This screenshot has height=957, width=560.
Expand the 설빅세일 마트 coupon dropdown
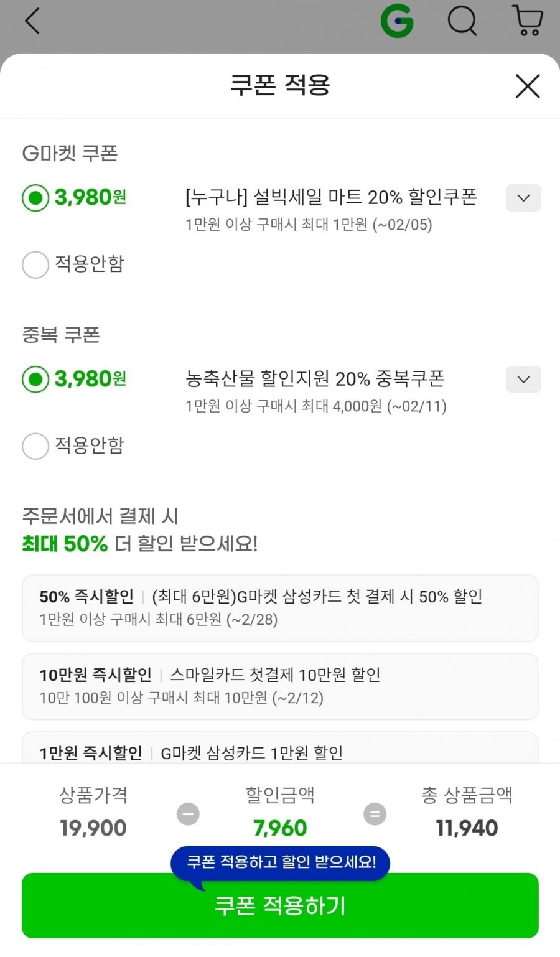coord(523,198)
